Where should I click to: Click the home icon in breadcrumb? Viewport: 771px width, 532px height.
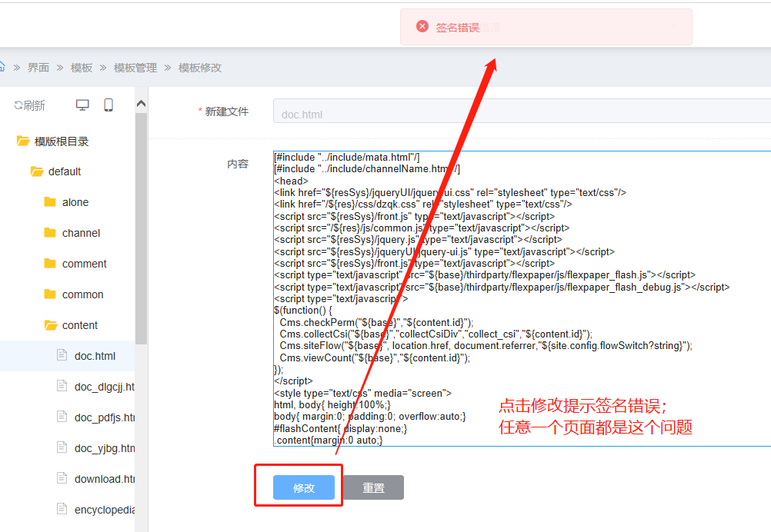pyautogui.click(x=2, y=67)
